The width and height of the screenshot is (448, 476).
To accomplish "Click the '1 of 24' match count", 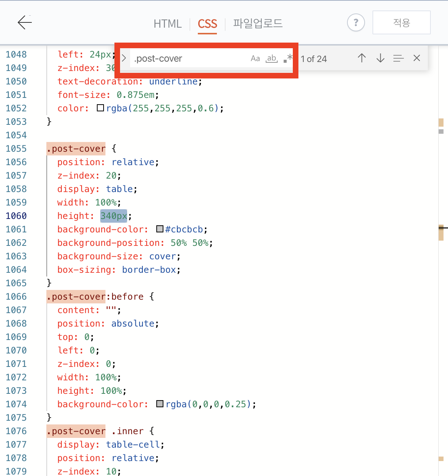I will click(x=314, y=59).
